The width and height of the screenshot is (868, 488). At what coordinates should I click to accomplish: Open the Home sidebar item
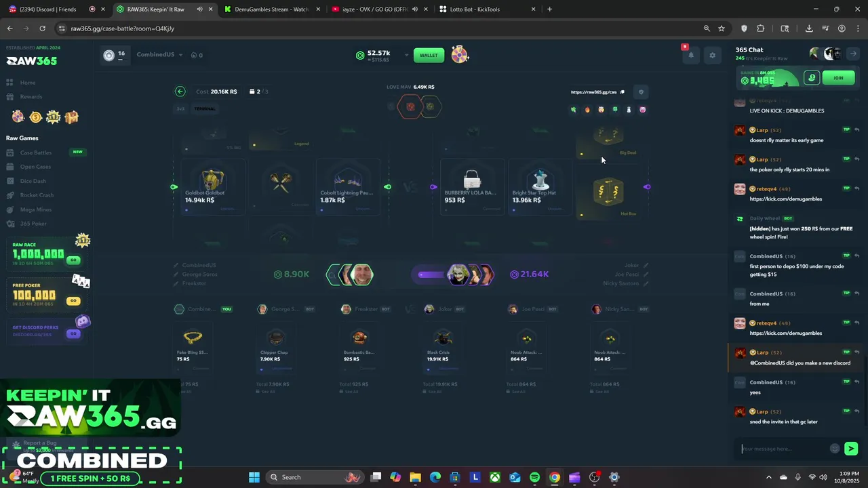[x=28, y=83]
